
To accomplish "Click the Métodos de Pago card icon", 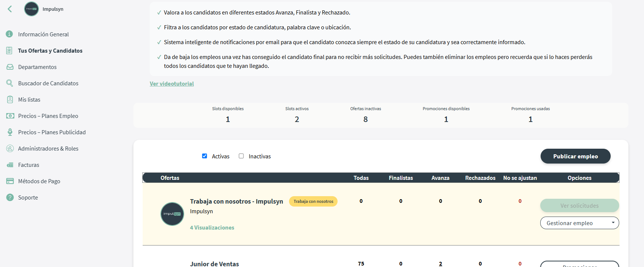I will point(10,181).
